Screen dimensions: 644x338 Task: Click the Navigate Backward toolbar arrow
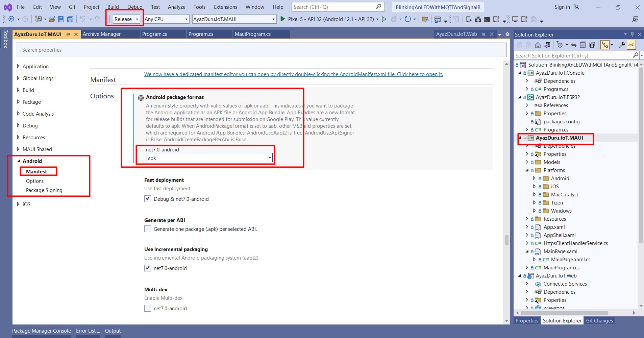tap(11, 19)
